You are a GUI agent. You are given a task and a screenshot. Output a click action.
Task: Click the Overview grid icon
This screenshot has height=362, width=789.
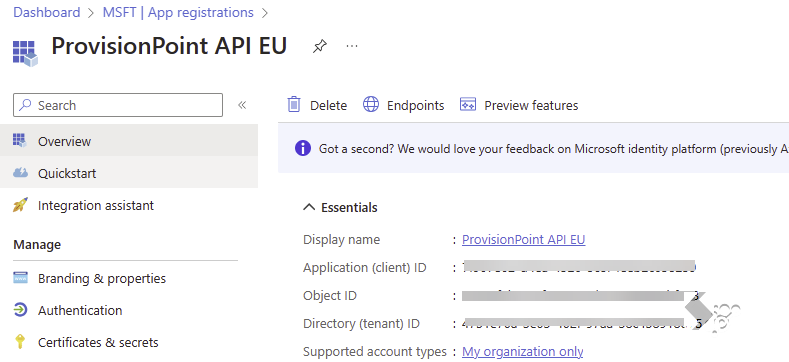[20, 140]
